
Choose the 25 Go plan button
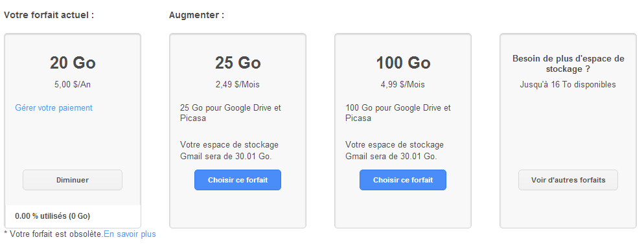(x=238, y=180)
